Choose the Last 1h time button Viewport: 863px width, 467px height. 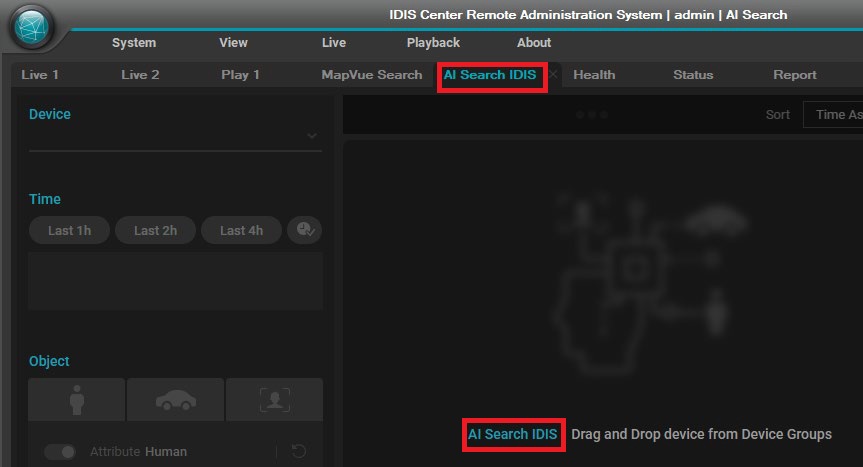[69, 230]
